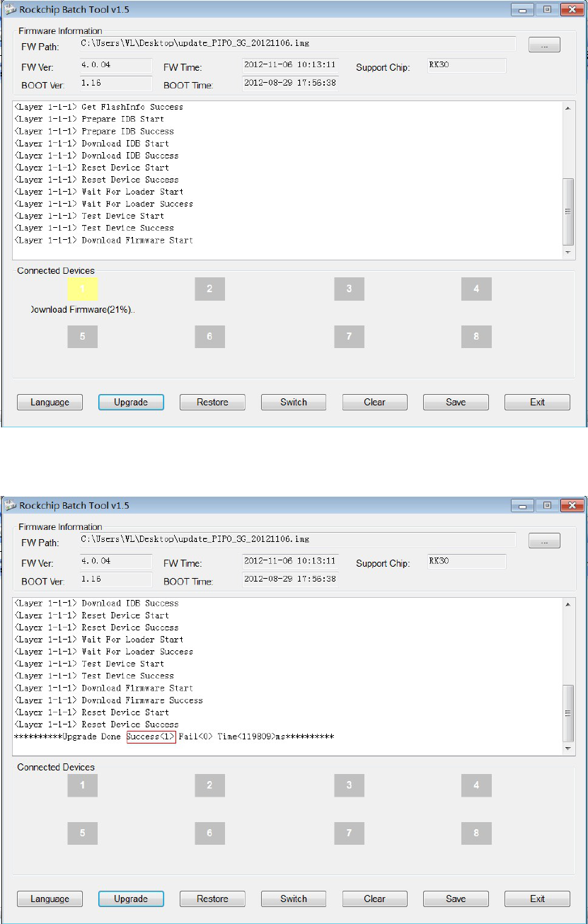Click FW Time field in upper window

[290, 65]
